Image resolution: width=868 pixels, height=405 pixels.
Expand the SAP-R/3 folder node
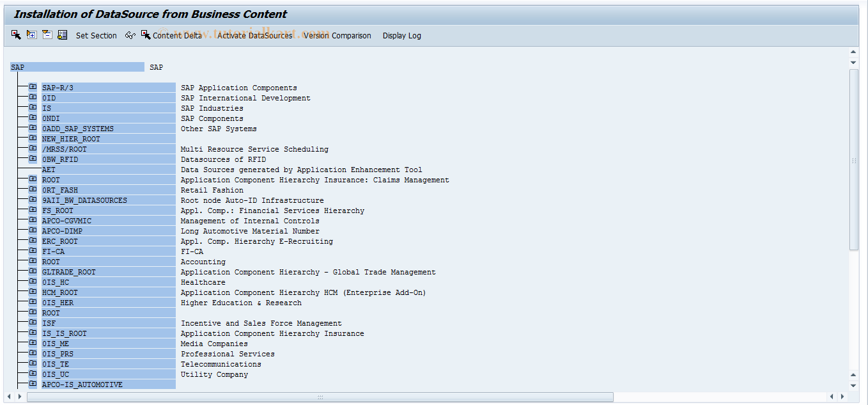[33, 87]
